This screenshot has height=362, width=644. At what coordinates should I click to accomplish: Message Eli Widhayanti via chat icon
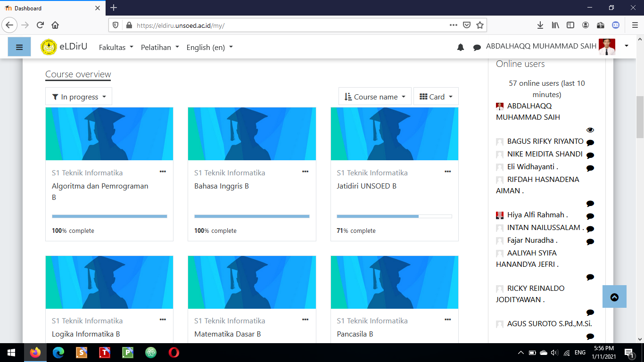tap(590, 168)
